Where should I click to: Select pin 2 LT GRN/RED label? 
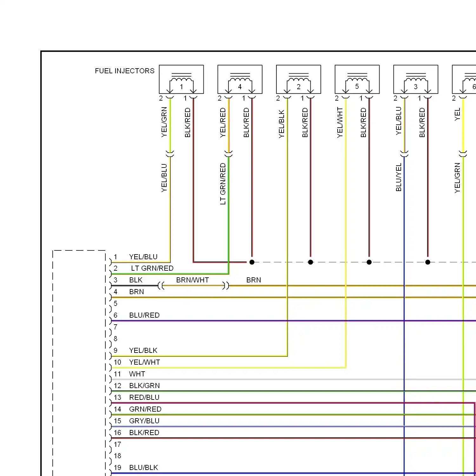(x=152, y=268)
